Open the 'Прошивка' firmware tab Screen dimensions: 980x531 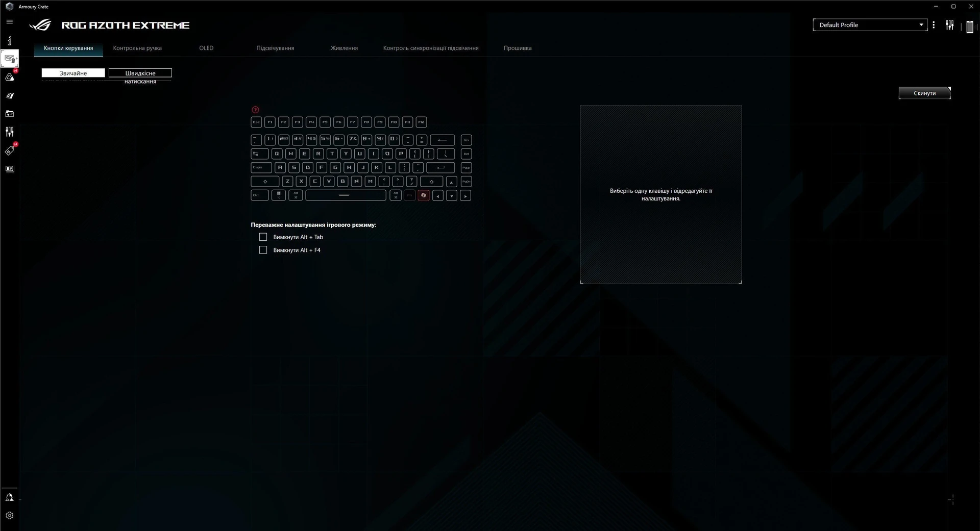click(x=518, y=48)
